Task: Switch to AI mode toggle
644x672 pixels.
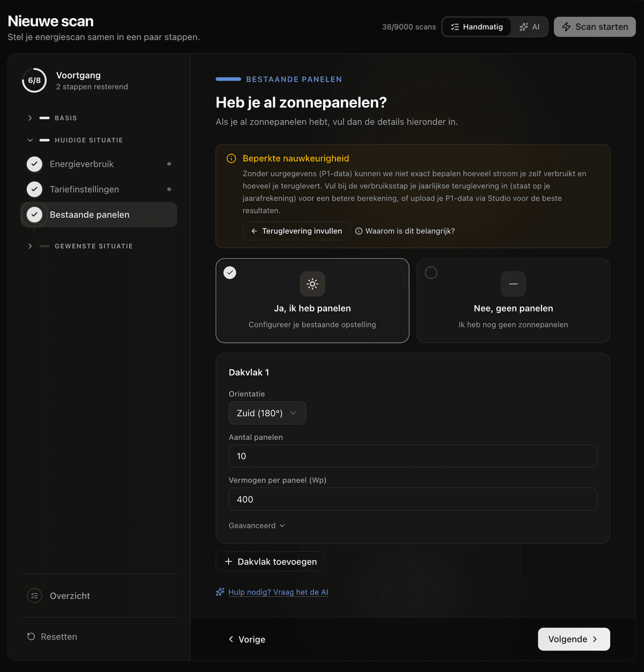Action: 529,27
